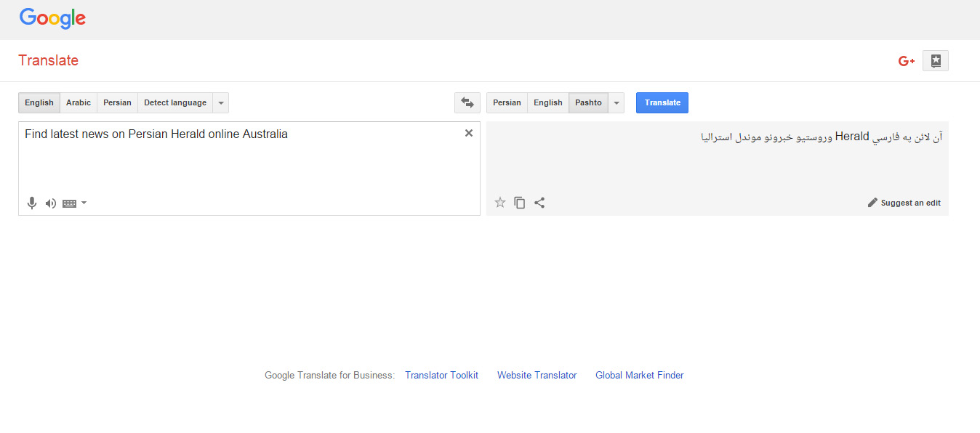980x433 pixels.
Task: Select Persian as source language
Action: pyautogui.click(x=117, y=102)
